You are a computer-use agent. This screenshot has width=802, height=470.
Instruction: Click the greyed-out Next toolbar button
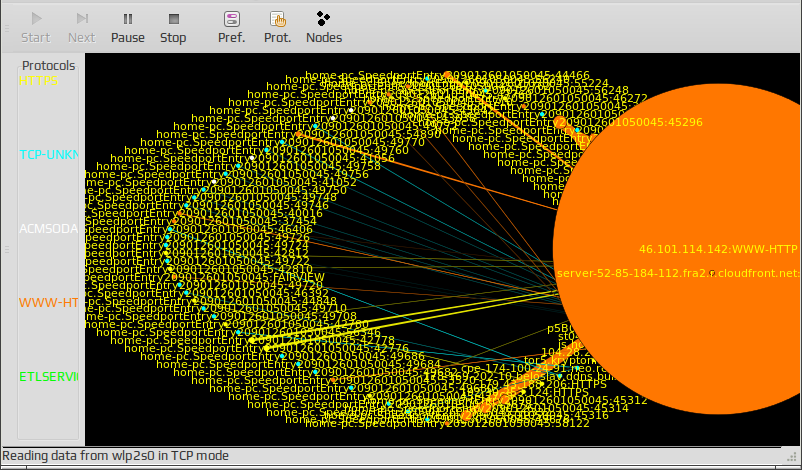(x=82, y=28)
